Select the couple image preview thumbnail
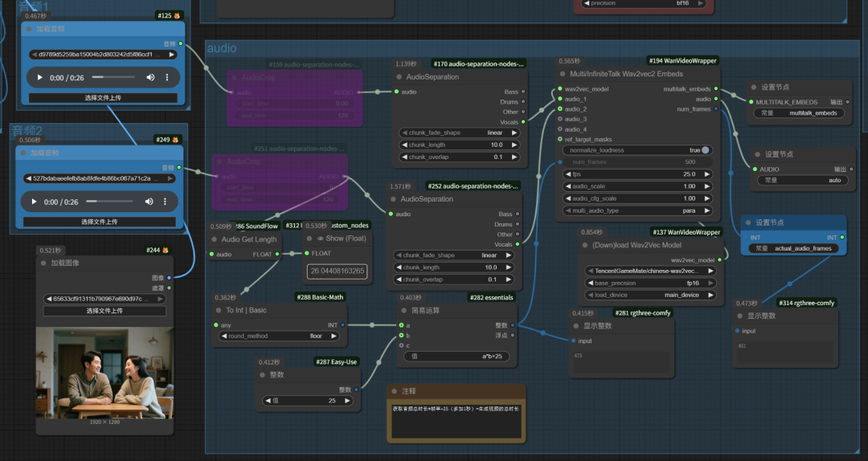The image size is (868, 461). pos(104,373)
